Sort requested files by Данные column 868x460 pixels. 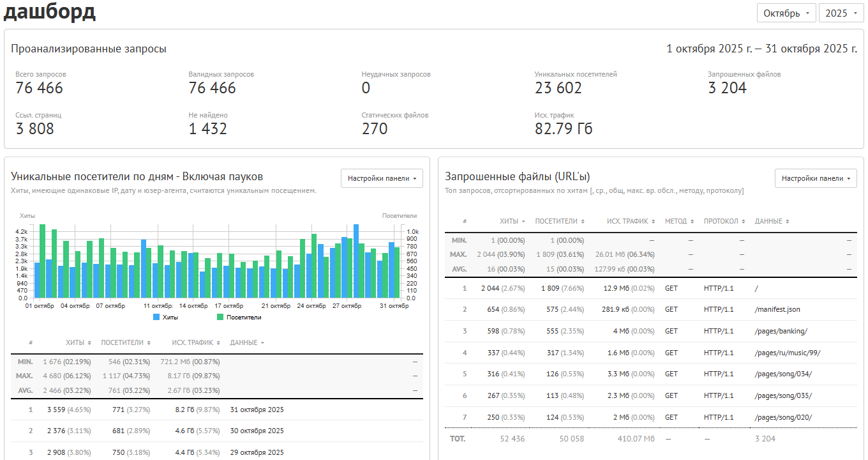pyautogui.click(x=772, y=222)
